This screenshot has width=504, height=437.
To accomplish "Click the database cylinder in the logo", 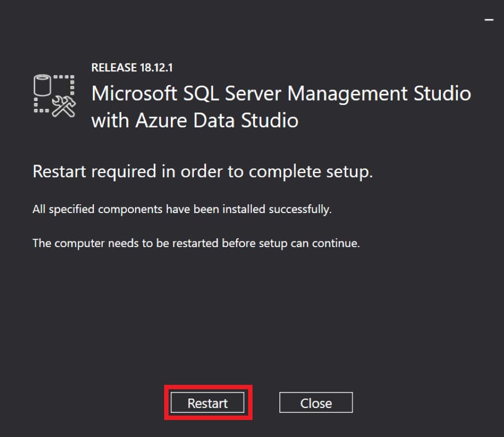I will pos(42,86).
